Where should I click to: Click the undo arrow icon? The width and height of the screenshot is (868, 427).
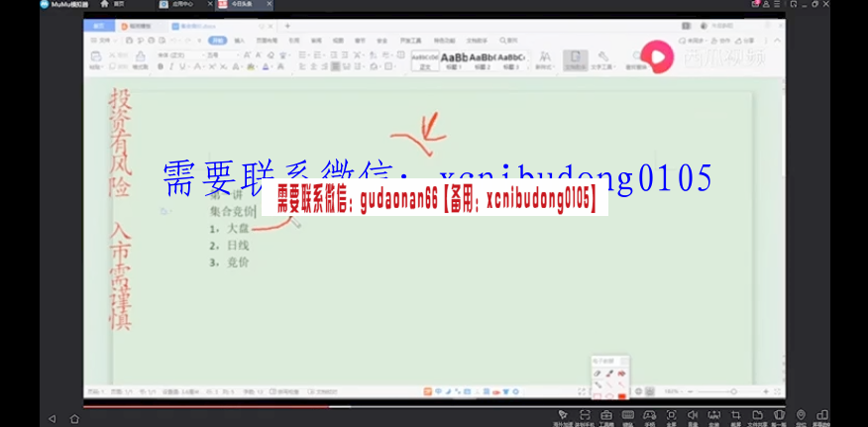coord(173,41)
